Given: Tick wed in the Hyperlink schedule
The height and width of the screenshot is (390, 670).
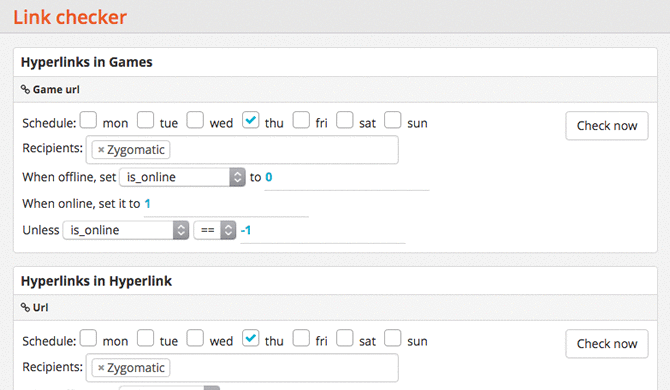Looking at the screenshot, I should 195,338.
